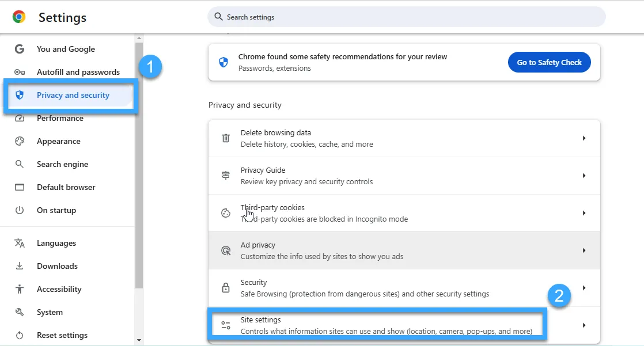
Task: Click the 'Passwords, extensions' subtitle
Action: click(274, 68)
